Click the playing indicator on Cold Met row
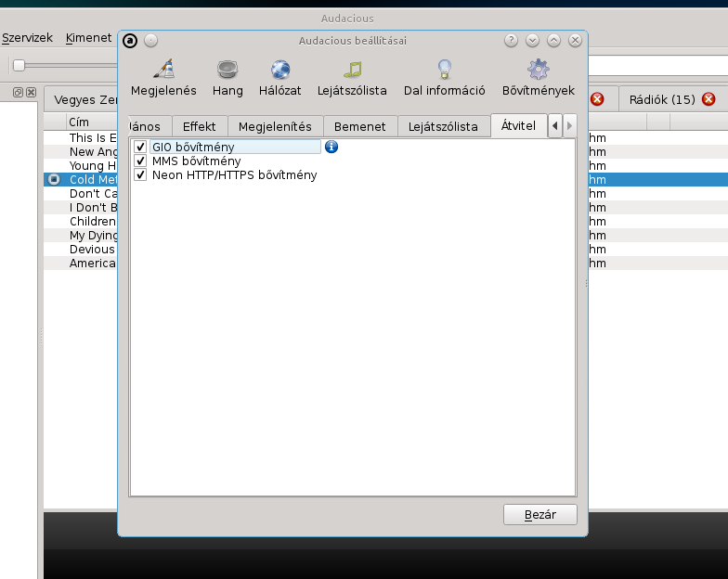The image size is (728, 579). (x=54, y=180)
